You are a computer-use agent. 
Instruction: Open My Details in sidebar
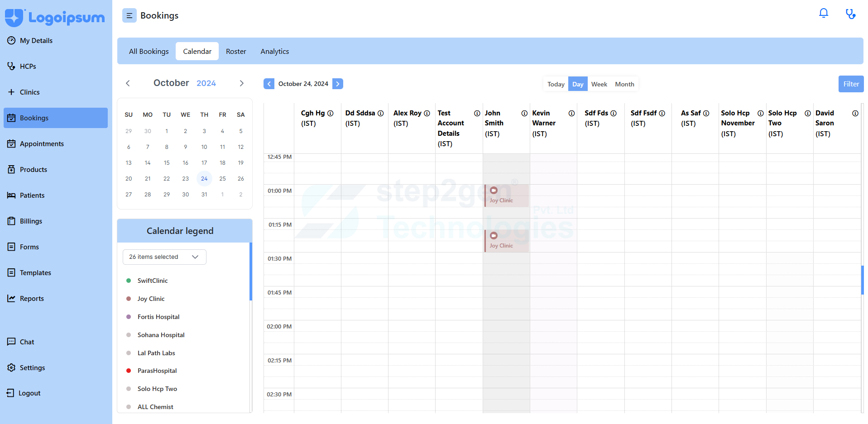tap(56, 41)
